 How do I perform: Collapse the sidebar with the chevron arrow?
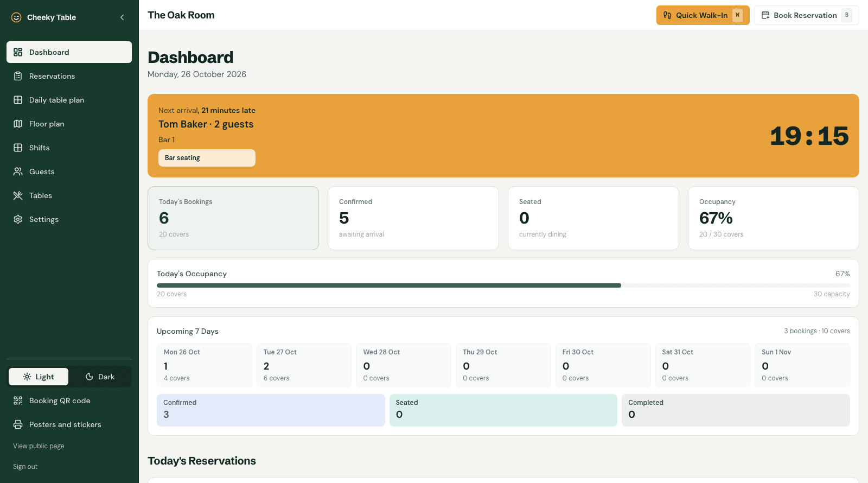122,17
